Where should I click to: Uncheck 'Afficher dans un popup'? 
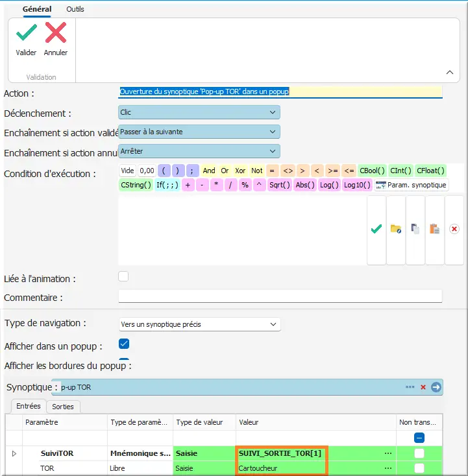coord(124,344)
